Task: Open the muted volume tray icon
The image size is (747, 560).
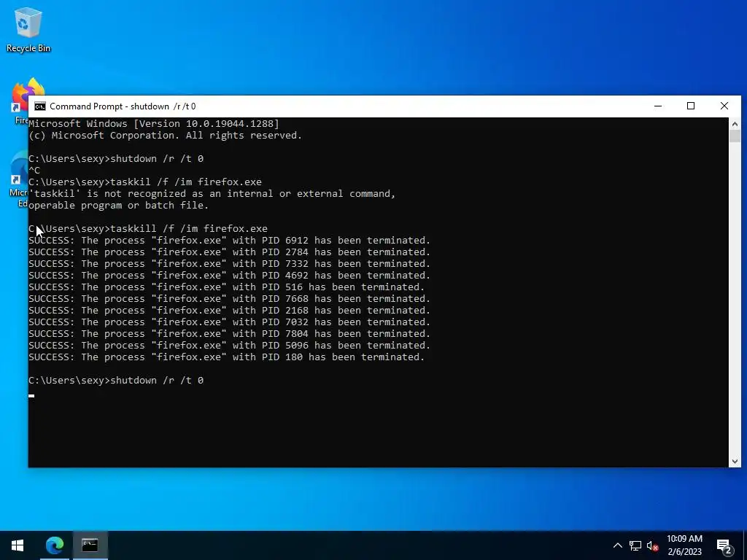Action: [x=653, y=545]
